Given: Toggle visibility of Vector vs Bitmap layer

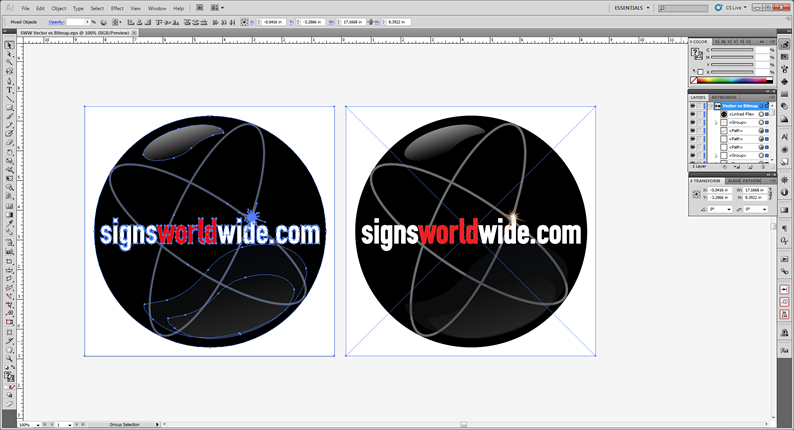Looking at the screenshot, I should point(692,106).
